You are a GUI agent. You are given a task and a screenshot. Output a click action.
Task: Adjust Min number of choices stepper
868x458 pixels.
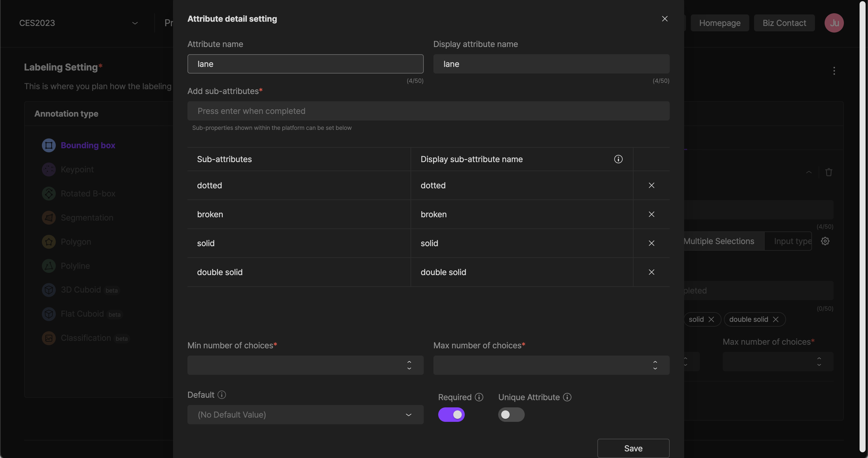tap(409, 365)
